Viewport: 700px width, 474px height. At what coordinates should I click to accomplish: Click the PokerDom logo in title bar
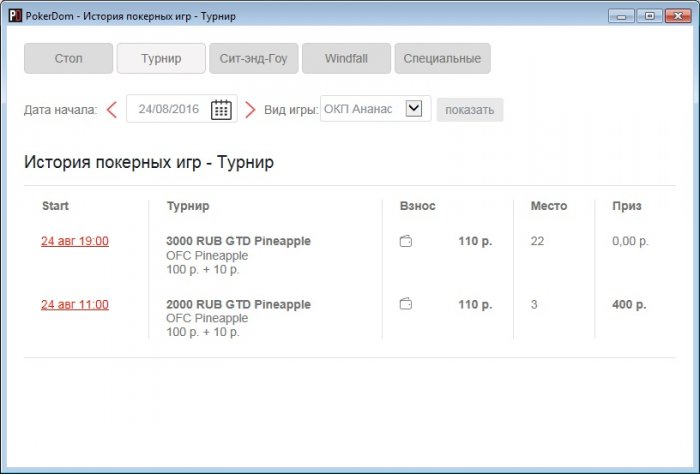(15, 16)
